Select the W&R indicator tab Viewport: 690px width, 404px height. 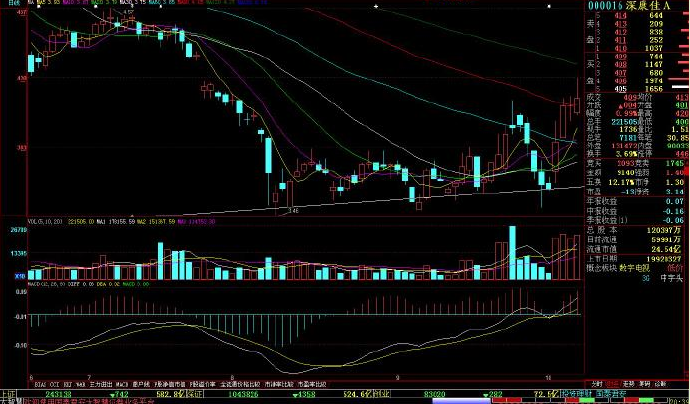[x=81, y=384]
